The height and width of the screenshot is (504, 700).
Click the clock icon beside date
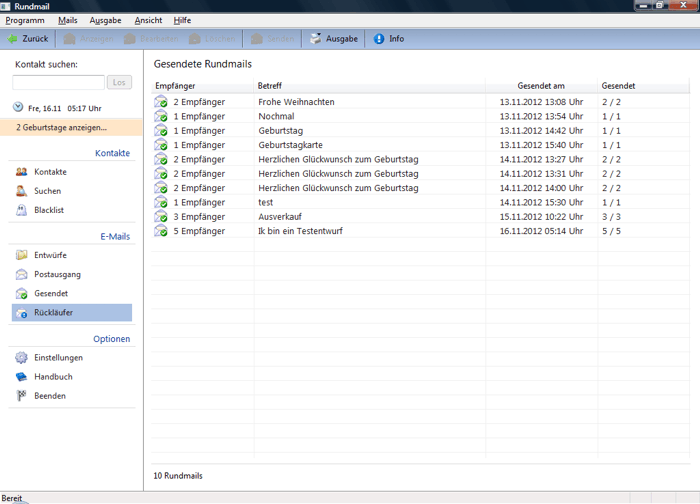[x=18, y=107]
